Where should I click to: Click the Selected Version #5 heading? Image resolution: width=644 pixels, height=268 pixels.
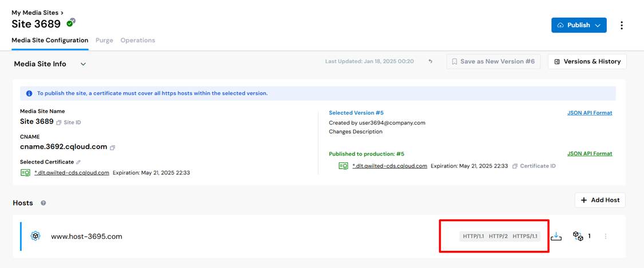(x=356, y=113)
